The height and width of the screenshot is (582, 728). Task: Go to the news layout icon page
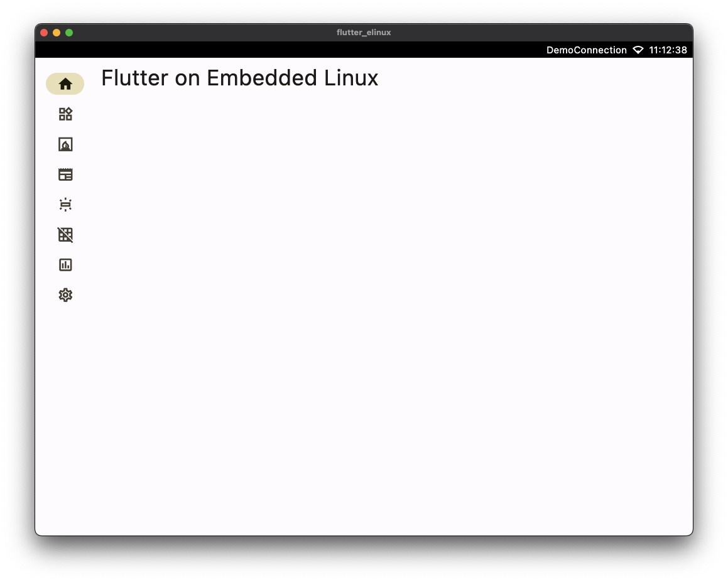pos(65,175)
